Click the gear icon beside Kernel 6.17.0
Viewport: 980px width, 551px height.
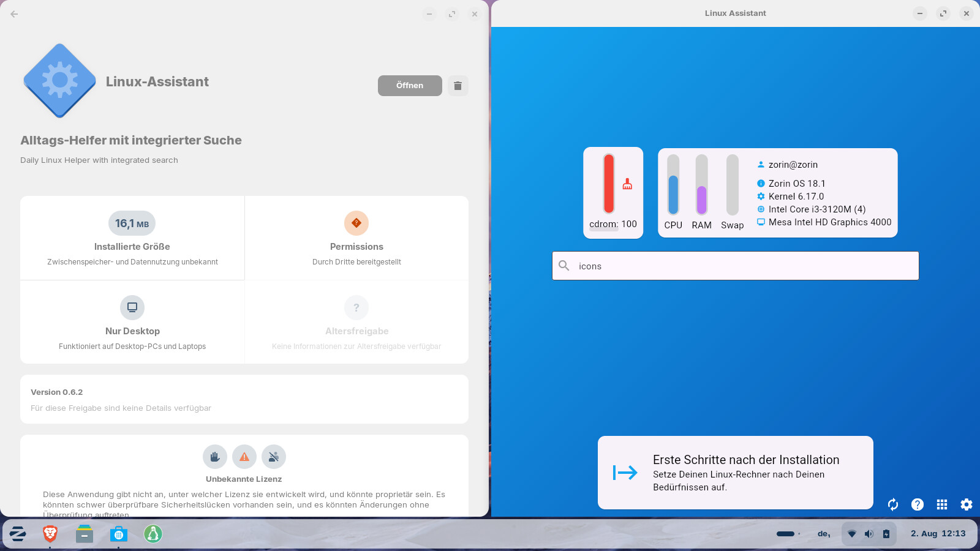click(761, 197)
